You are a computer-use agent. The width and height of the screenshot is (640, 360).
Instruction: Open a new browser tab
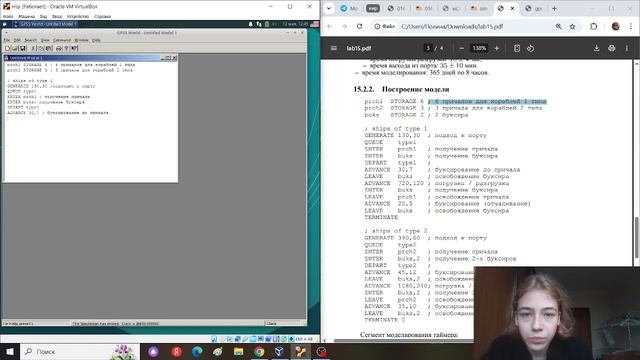pos(554,8)
